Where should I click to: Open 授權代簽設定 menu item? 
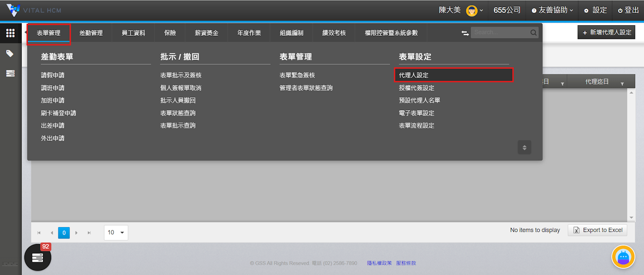coord(416,88)
